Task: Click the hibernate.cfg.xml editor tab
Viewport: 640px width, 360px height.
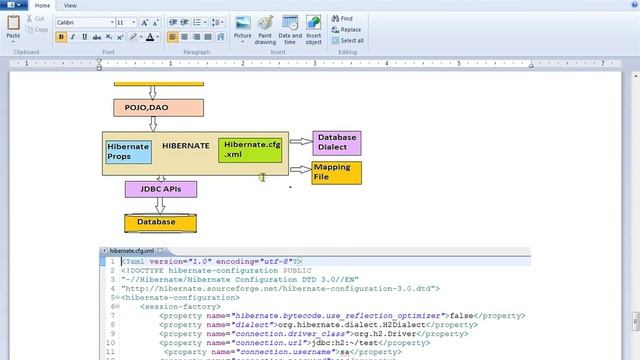Action: tap(132, 251)
